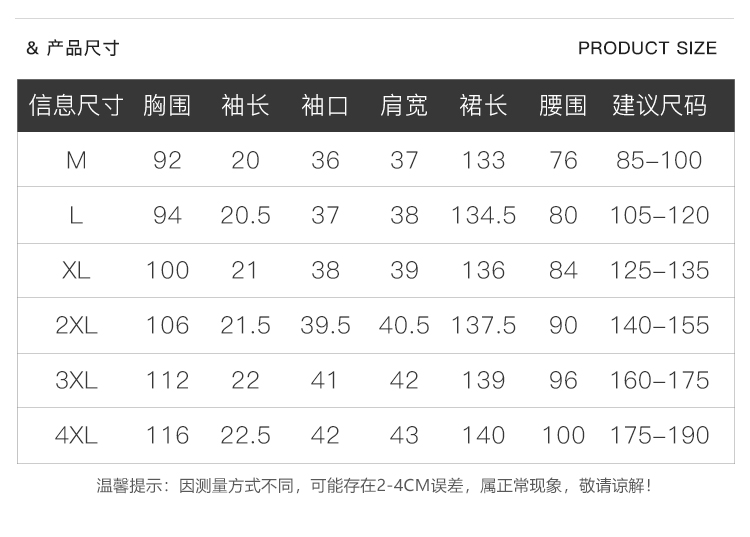Select the 建议尺码 column header
Viewport: 750px width, 537px height.
(660, 105)
